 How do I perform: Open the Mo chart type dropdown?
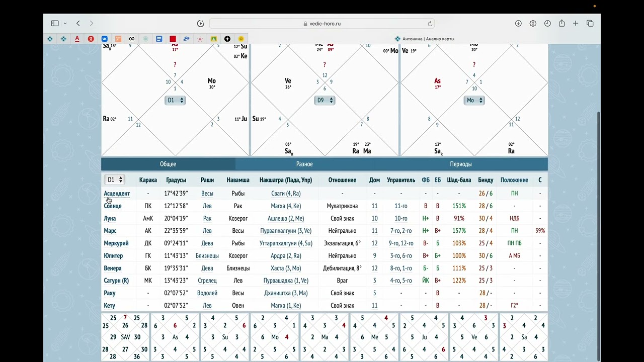[474, 100]
